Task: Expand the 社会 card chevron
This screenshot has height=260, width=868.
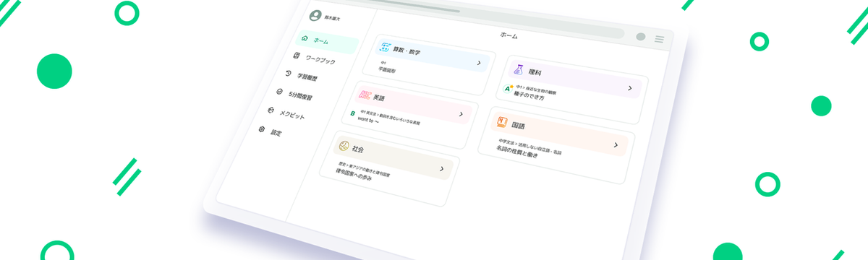Action: click(x=441, y=169)
